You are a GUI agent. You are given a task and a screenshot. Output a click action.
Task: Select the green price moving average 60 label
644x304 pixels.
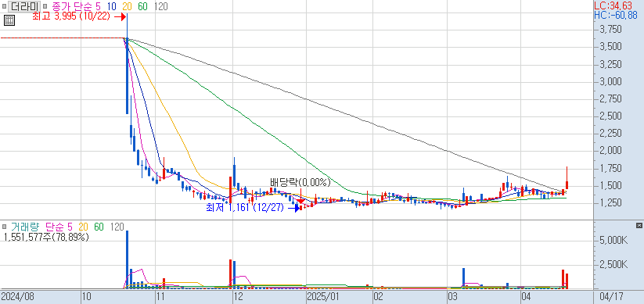pyautogui.click(x=143, y=6)
